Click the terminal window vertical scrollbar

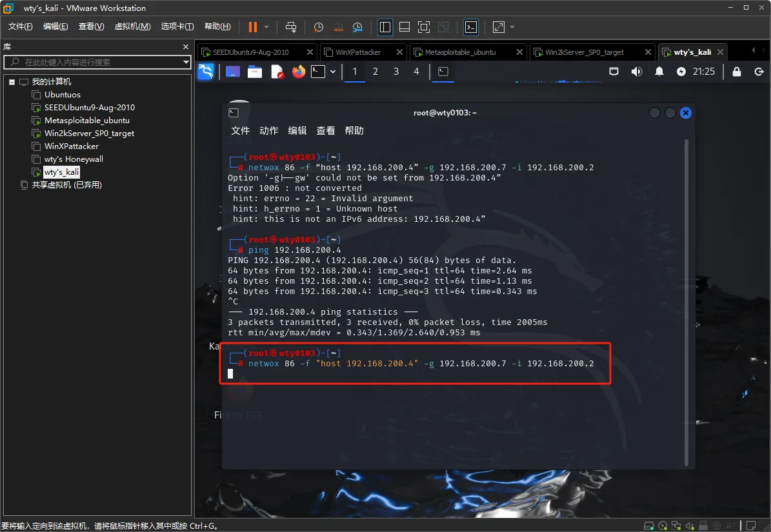click(x=686, y=302)
